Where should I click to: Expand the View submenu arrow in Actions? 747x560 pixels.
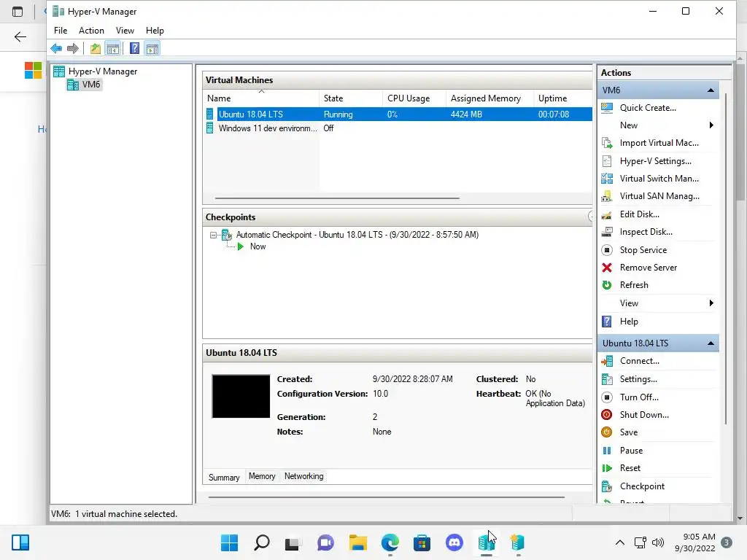pos(711,303)
